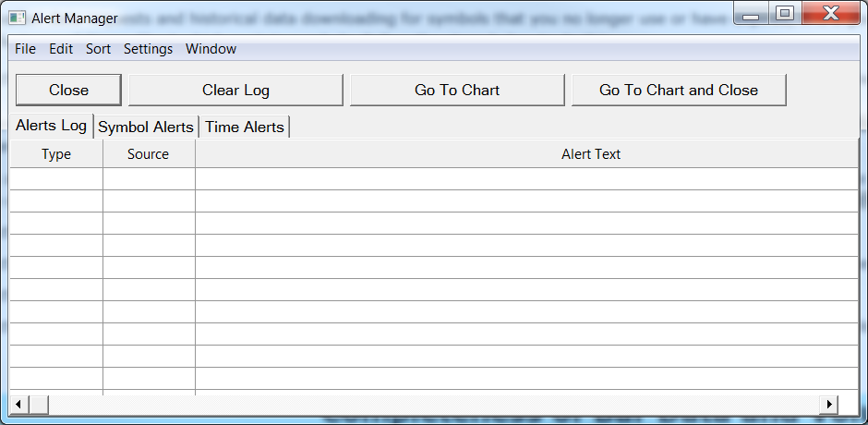Viewport: 868px width, 425px height.
Task: Click the Alert Text column header
Action: tap(591, 154)
